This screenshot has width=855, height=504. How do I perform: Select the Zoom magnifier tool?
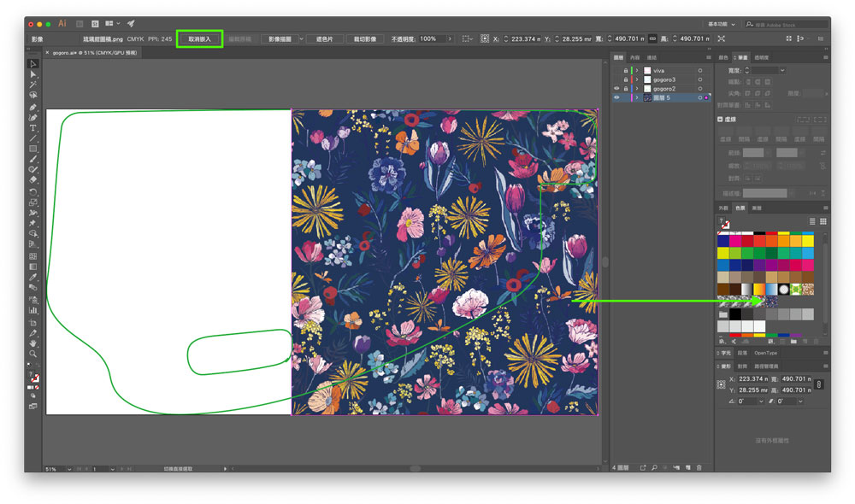tap(33, 353)
